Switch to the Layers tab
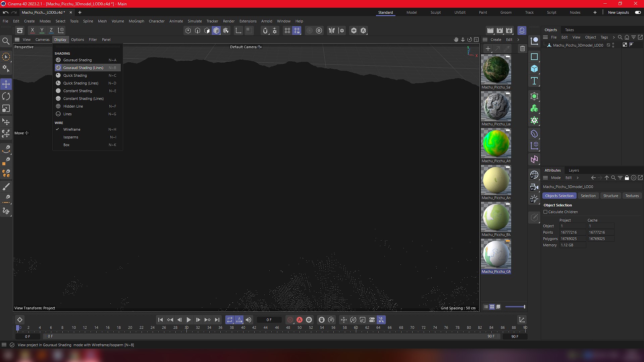Viewport: 644px width, 362px height. [574, 170]
